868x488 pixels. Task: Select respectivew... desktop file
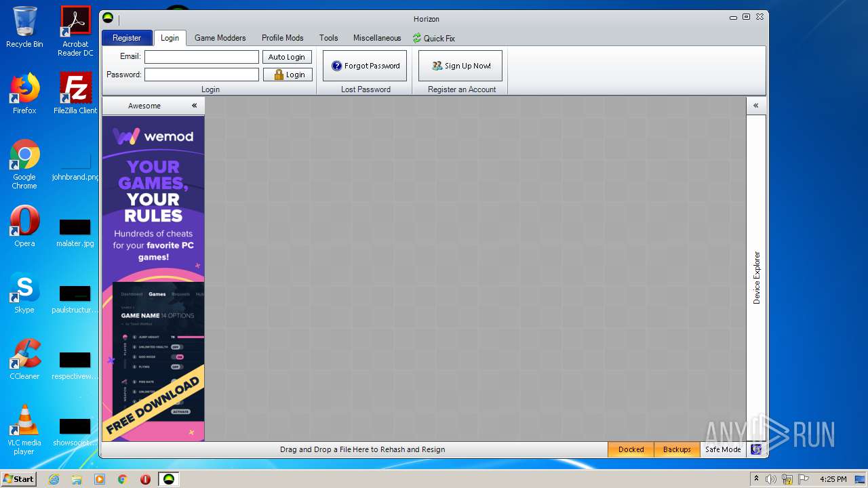[x=75, y=365]
